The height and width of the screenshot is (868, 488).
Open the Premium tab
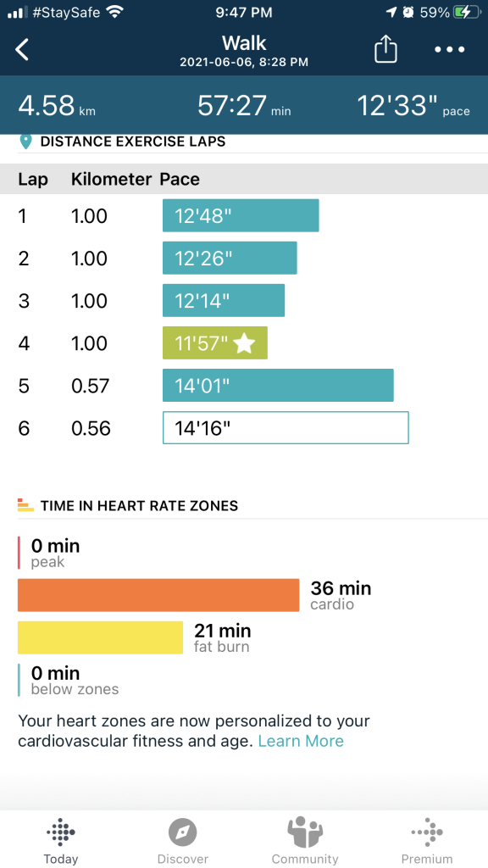click(x=427, y=840)
